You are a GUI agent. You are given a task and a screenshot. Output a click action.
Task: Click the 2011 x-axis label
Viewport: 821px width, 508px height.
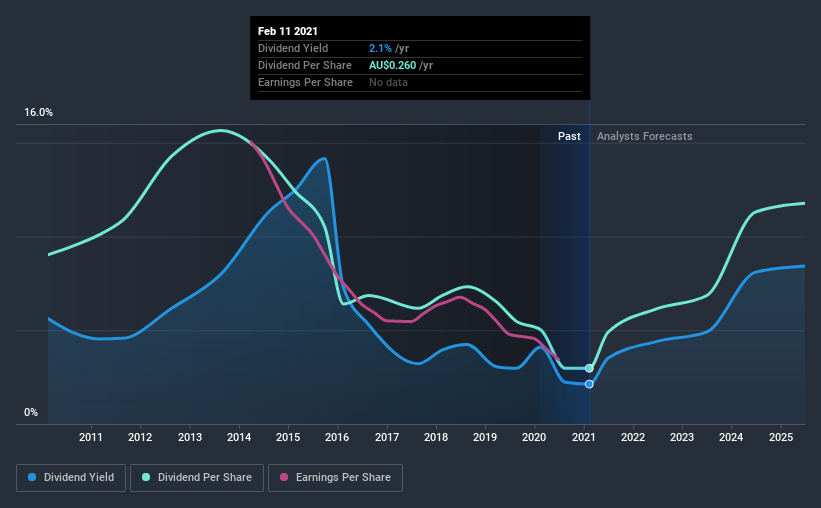(x=91, y=437)
